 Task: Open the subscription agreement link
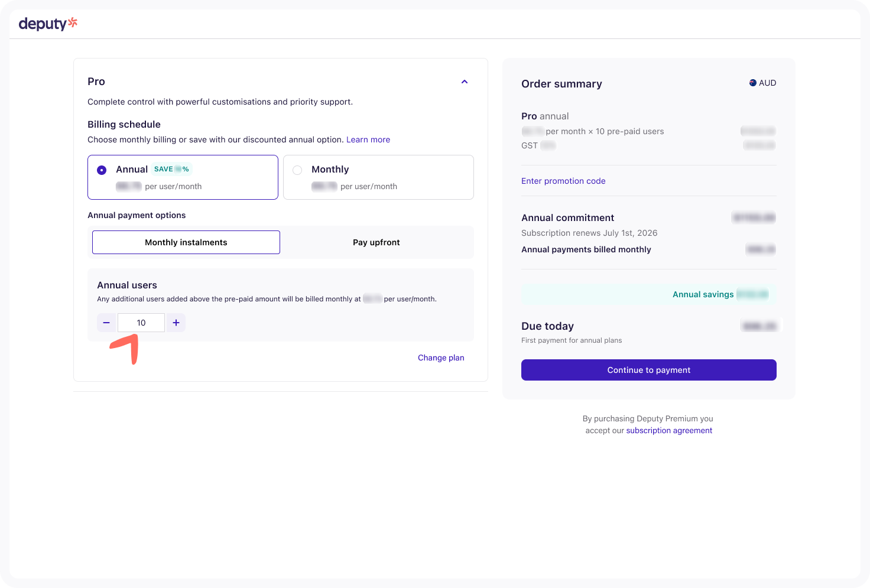click(669, 430)
